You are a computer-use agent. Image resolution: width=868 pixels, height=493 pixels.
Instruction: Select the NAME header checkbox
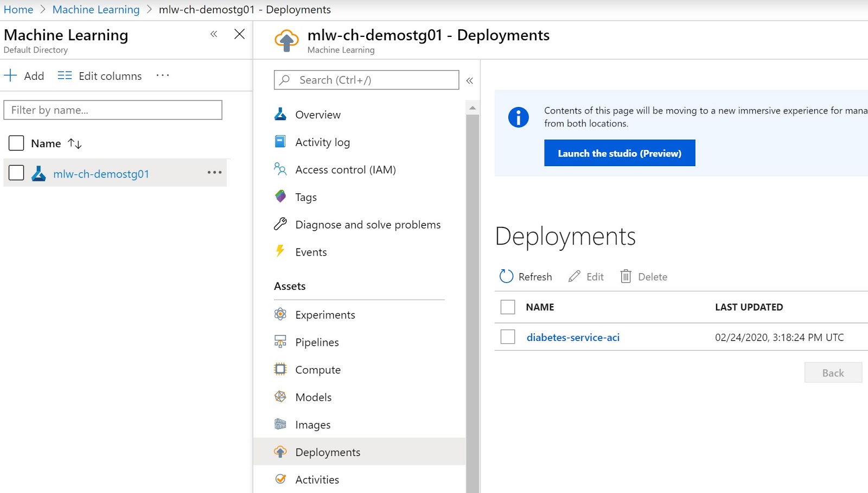[x=508, y=307]
